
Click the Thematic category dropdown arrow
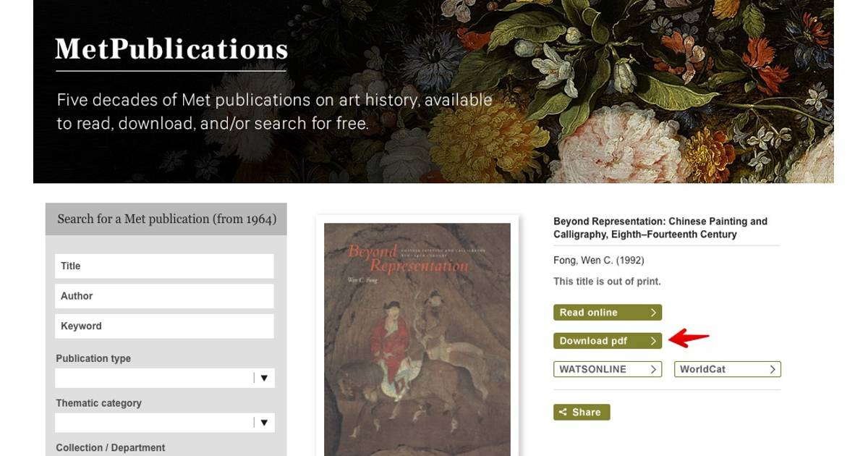click(264, 423)
